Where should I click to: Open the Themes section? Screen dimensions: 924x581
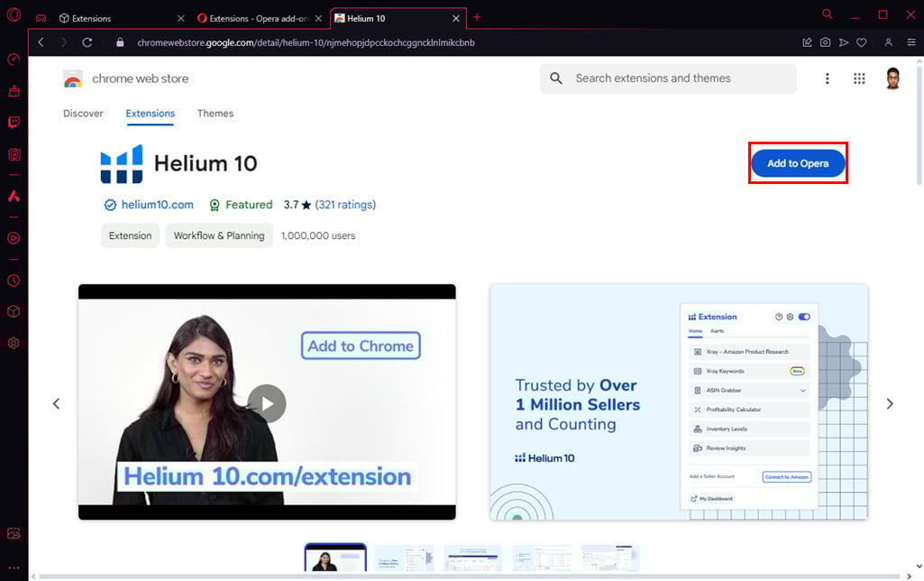pyautogui.click(x=215, y=114)
